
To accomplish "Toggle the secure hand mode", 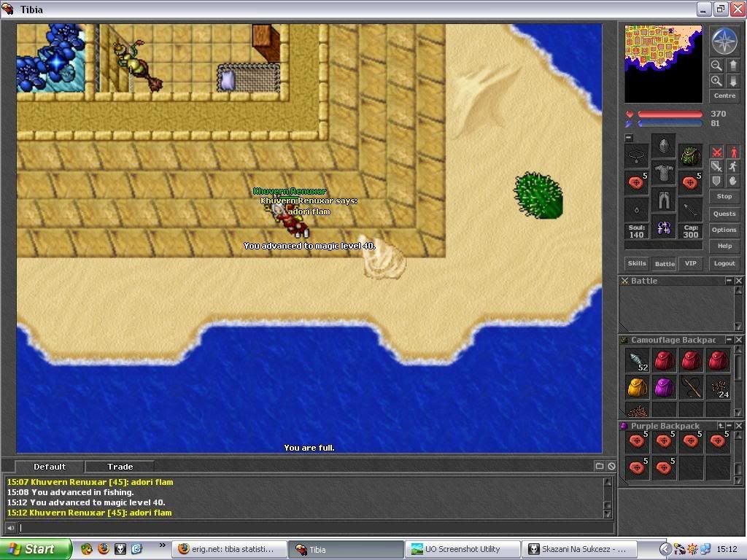I will (732, 181).
